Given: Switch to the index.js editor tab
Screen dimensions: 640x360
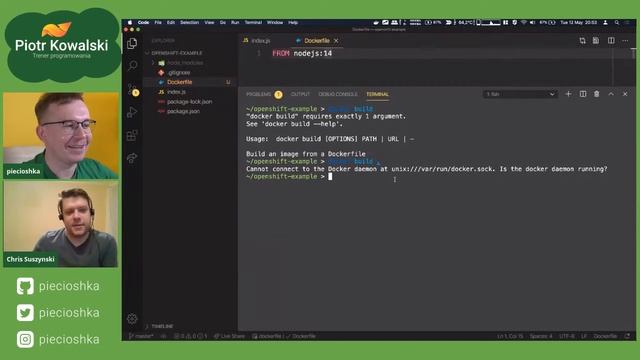Looking at the screenshot, I should pos(257,41).
